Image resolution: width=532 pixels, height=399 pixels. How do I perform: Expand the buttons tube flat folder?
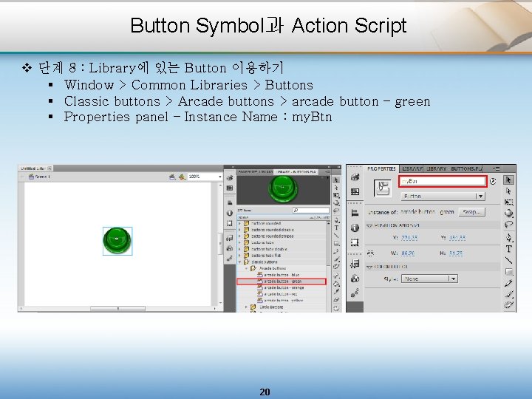[240, 256]
